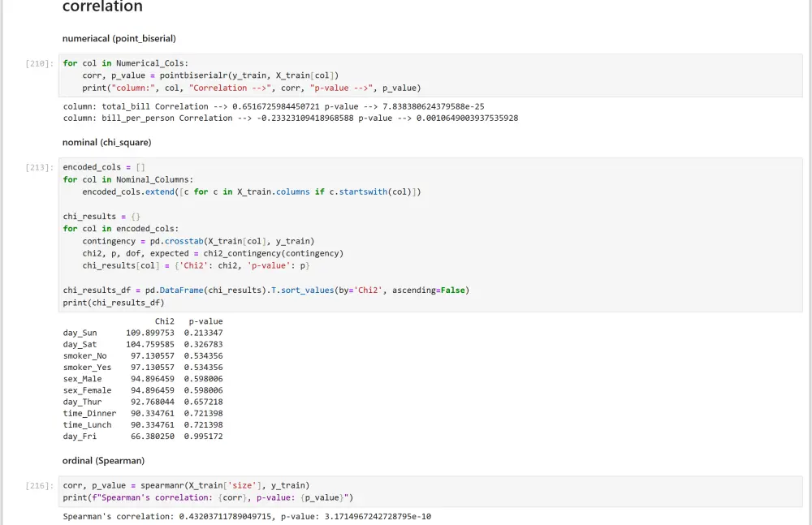
Task: Click the time_Dinner output row
Action: (143, 414)
